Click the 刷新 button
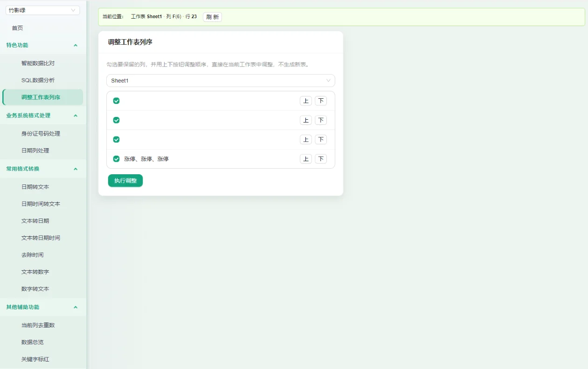588x369 pixels. [212, 17]
